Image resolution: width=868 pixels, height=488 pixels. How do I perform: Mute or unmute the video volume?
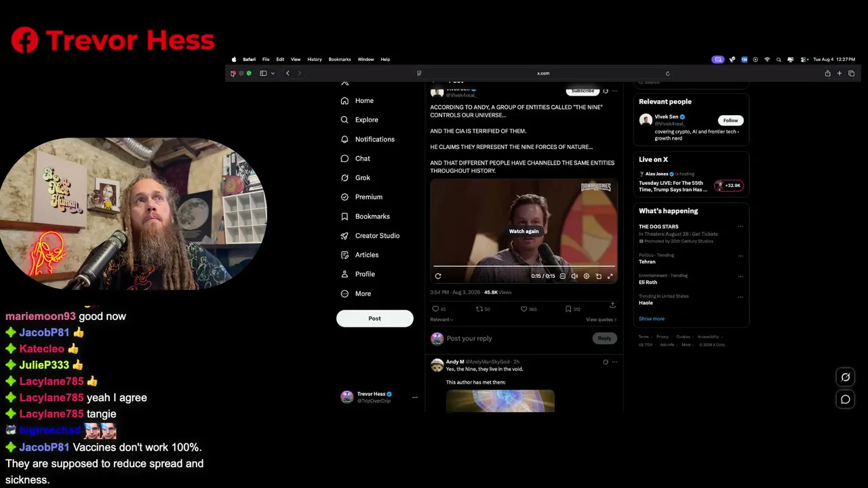[x=574, y=276]
